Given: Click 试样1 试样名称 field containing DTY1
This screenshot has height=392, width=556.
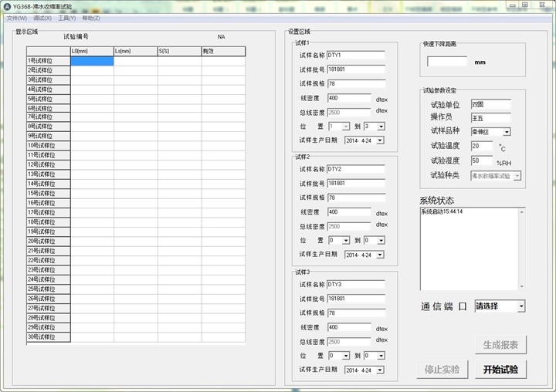Looking at the screenshot, I should coord(355,55).
